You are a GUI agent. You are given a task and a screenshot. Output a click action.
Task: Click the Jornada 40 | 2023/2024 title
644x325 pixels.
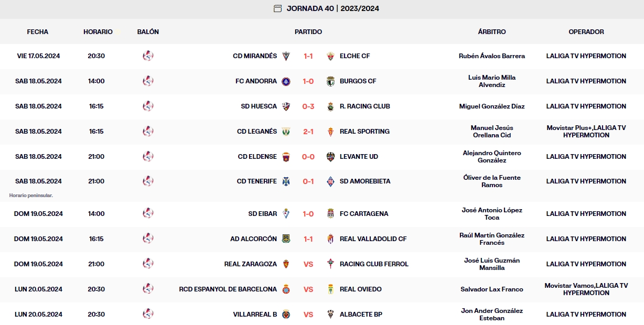[332, 8]
